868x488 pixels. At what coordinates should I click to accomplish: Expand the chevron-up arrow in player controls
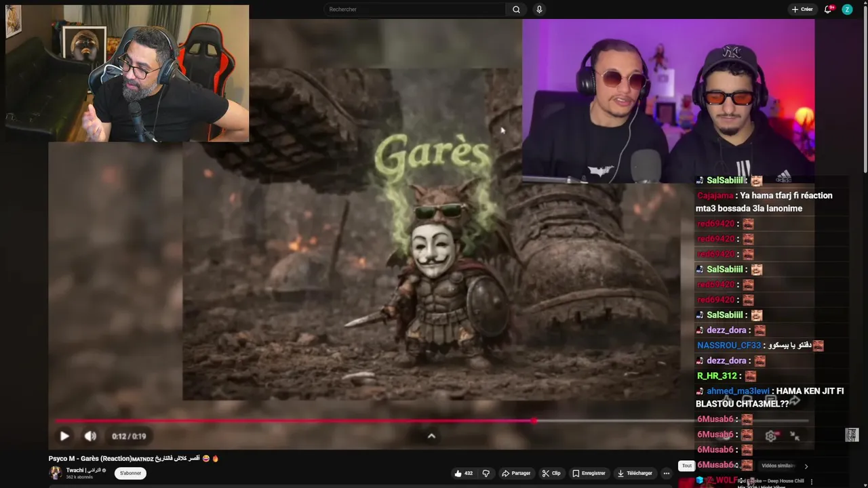[431, 436]
